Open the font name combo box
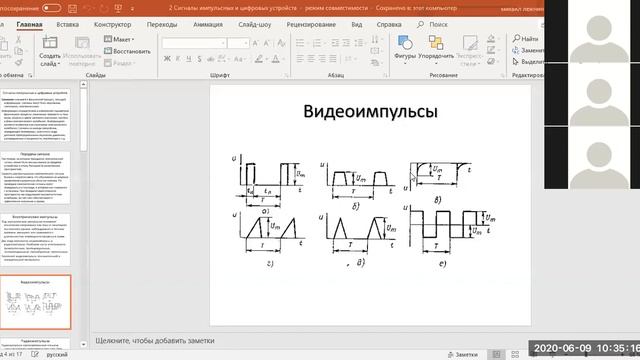The height and width of the screenshot is (360, 640). click(x=194, y=43)
